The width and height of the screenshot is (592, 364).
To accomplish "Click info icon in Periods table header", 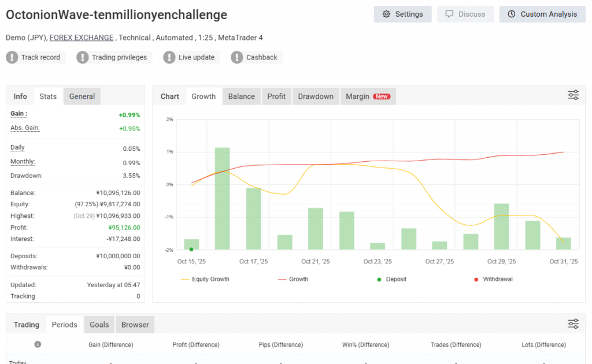I will (x=38, y=344).
